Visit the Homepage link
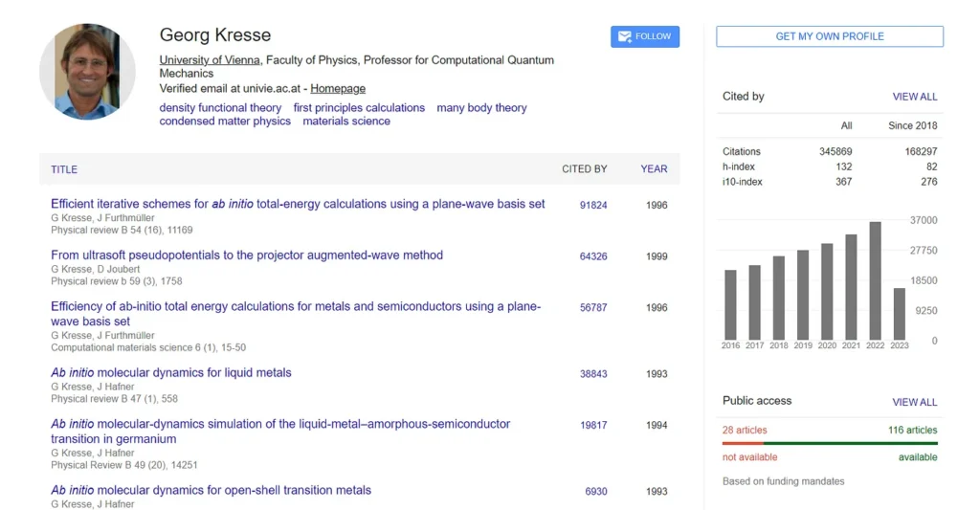This screenshot has width=980, height=510. click(338, 88)
